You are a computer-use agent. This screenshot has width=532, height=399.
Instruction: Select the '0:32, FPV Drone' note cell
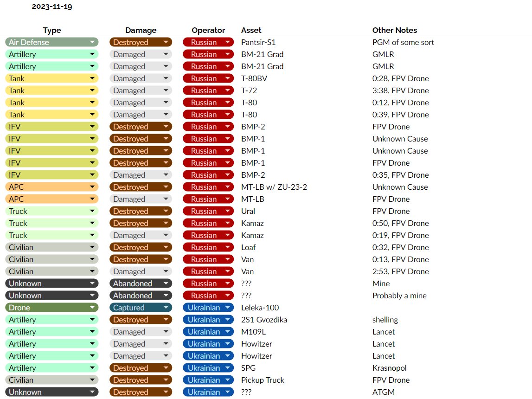click(x=400, y=247)
